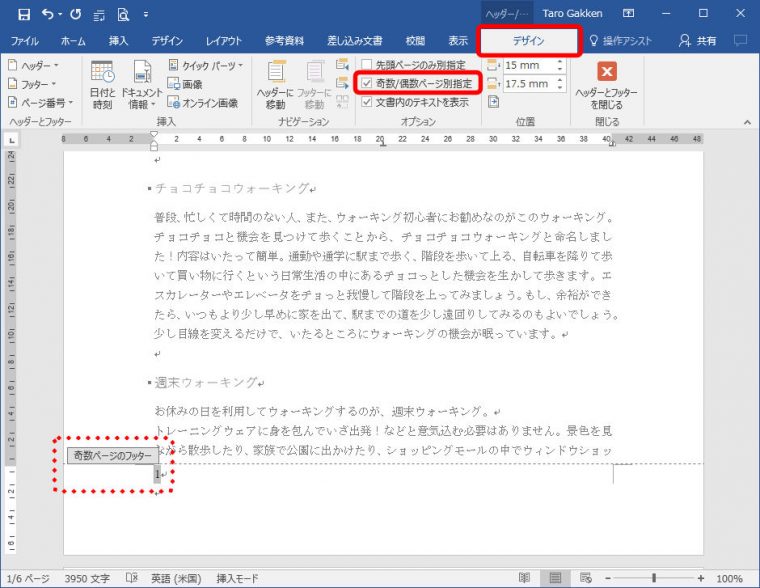
Task: Open the ファイル tab
Action: (x=25, y=41)
